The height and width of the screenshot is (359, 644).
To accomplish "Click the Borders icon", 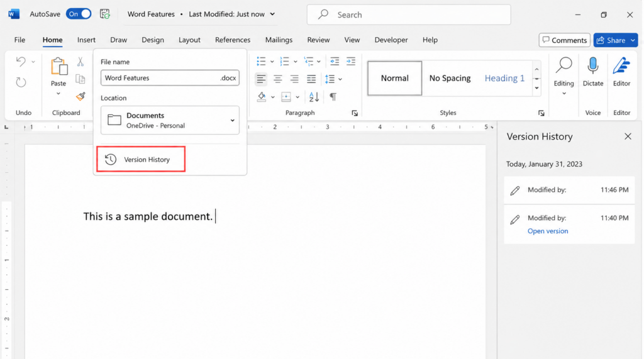I will coord(286,97).
